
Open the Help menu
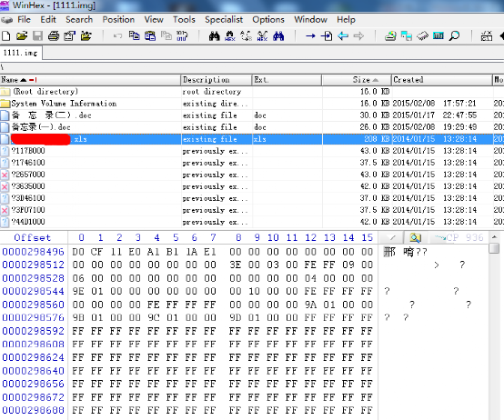coord(346,20)
